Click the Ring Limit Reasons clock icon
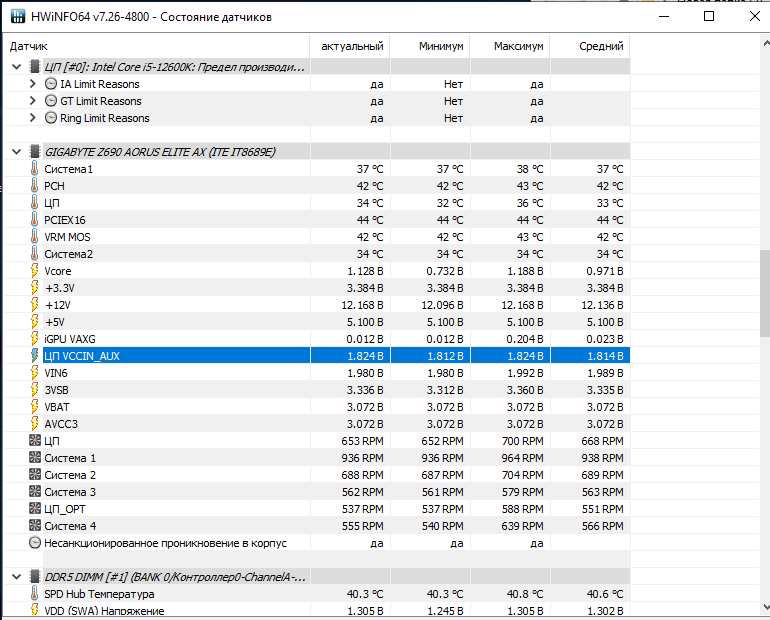The image size is (770, 620). point(51,118)
